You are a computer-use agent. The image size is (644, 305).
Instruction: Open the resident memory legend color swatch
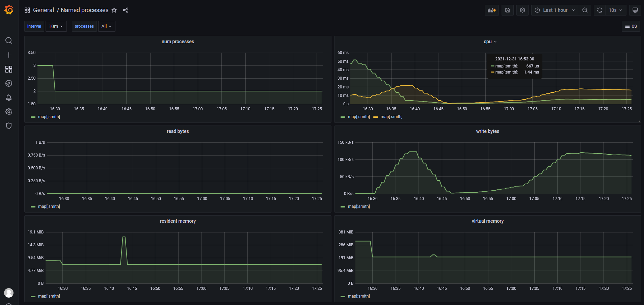(x=33, y=296)
